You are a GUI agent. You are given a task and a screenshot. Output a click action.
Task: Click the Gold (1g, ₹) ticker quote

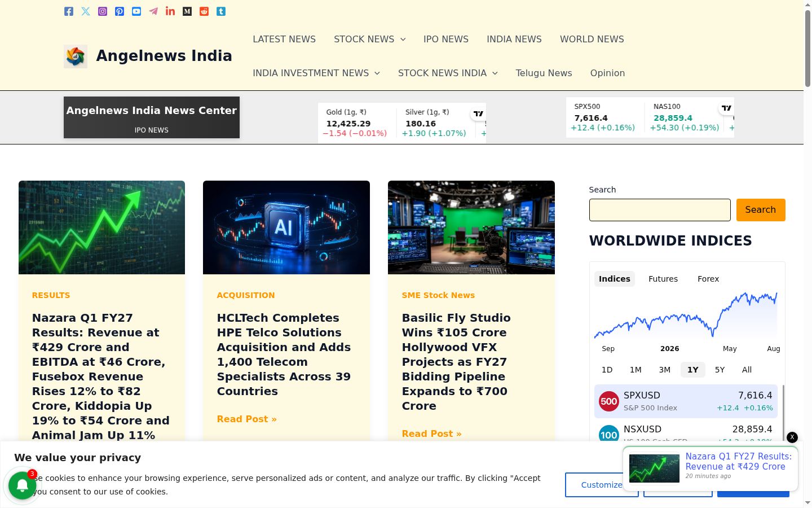[356, 123]
